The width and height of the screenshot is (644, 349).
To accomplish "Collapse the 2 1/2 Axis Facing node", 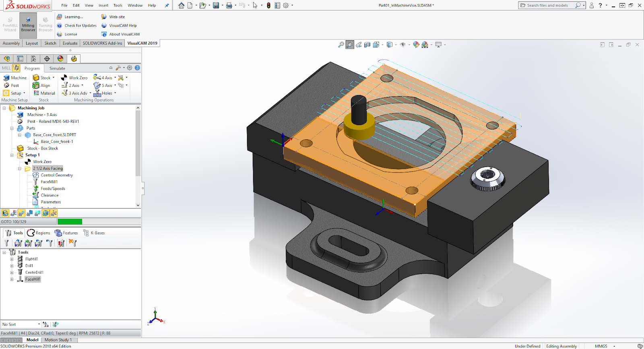I will coord(20,169).
